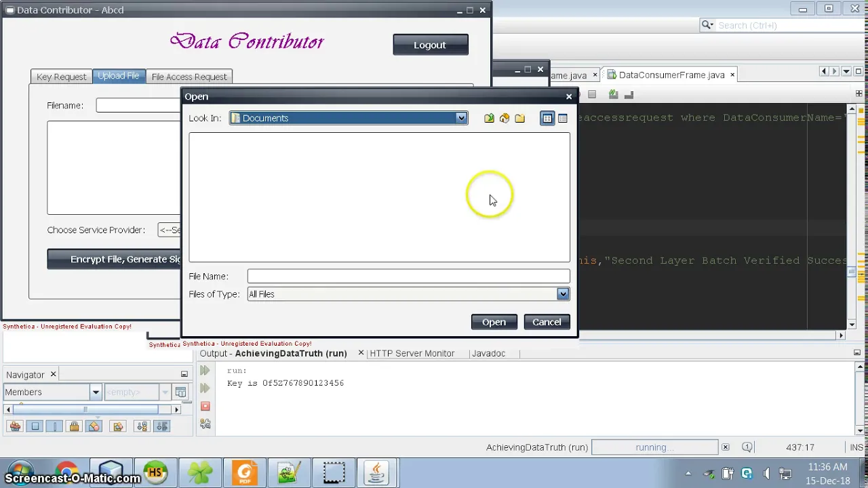Switch to the Key Request tab
The image size is (868, 488).
pyautogui.click(x=61, y=77)
